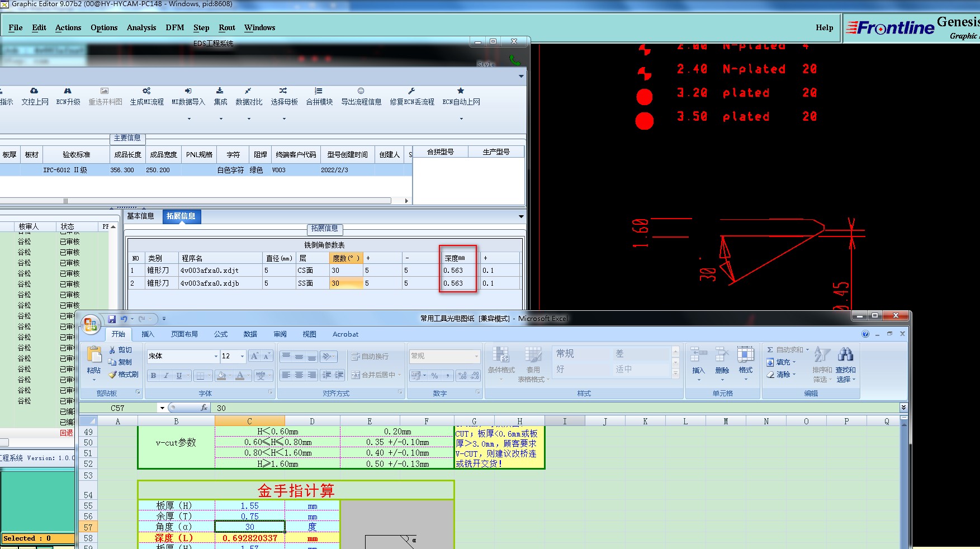Switch to Excel 公式 ribbon tab
This screenshot has width=980, height=549.
(221, 334)
